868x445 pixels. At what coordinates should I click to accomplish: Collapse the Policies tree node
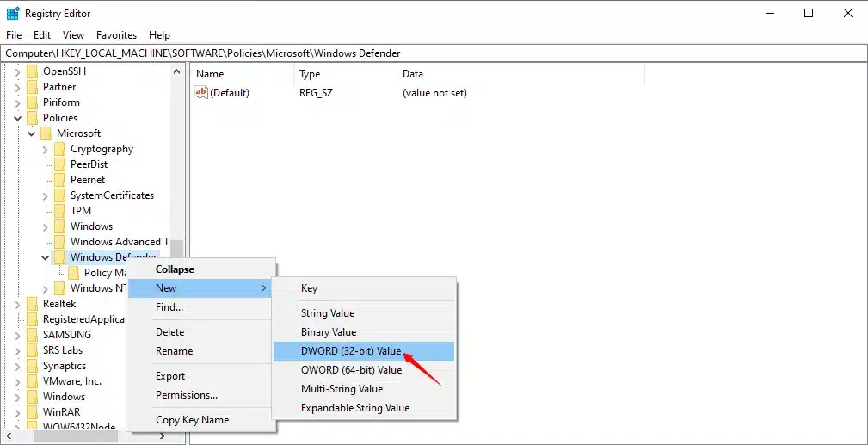click(18, 118)
